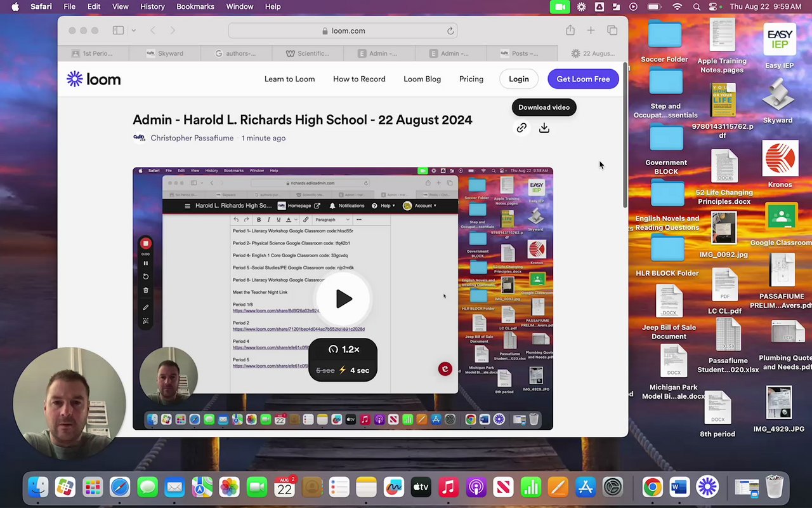Open How to Record page
This screenshot has width=812, height=508.
(x=359, y=79)
